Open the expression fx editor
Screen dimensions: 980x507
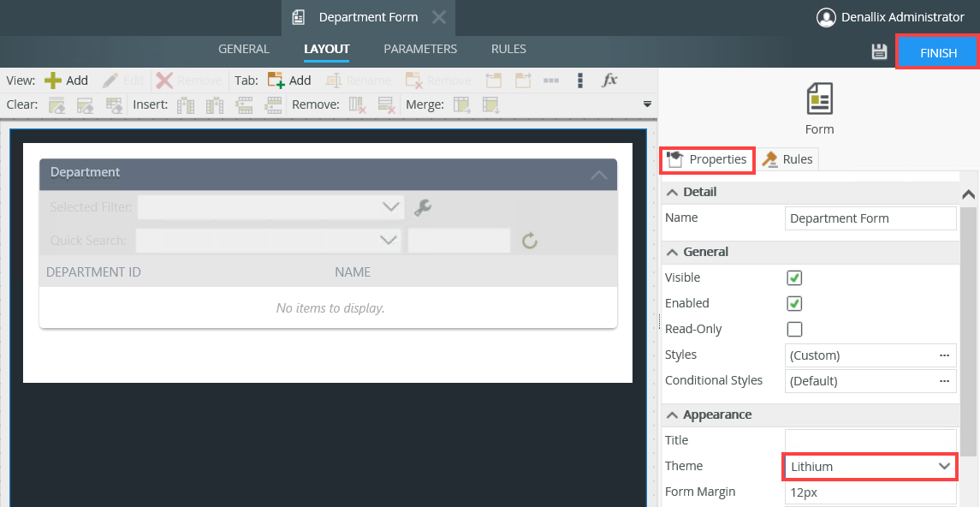click(x=609, y=81)
